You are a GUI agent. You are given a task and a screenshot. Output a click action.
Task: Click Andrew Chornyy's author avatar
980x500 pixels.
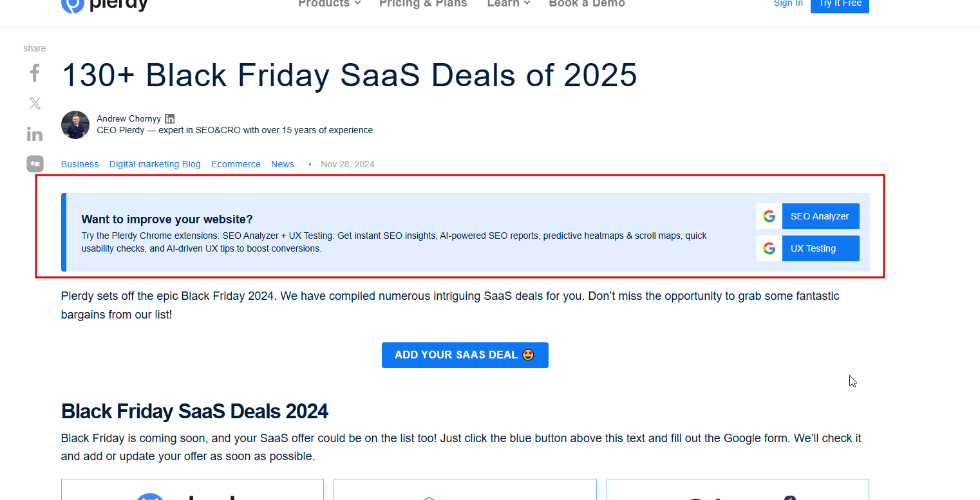pos(75,125)
